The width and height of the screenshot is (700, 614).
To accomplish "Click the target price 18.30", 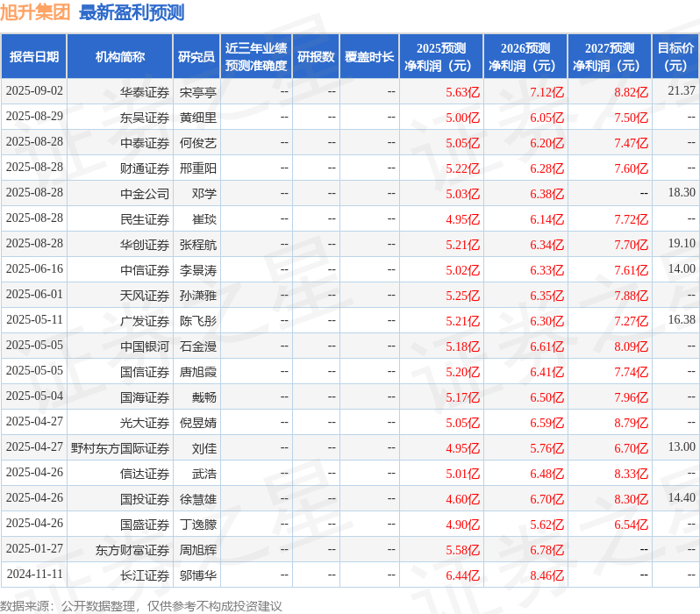I will [x=682, y=192].
